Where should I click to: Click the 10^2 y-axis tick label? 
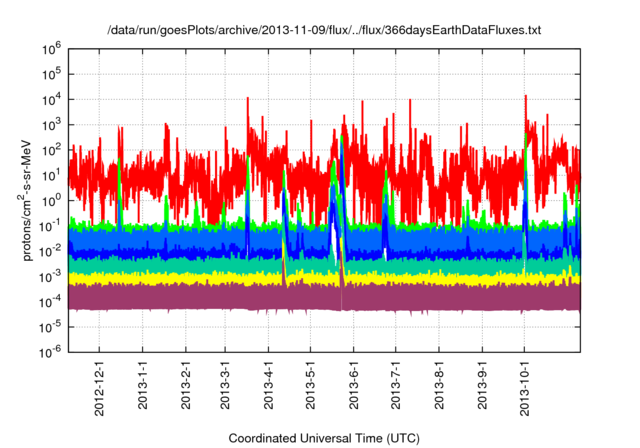click(51, 151)
